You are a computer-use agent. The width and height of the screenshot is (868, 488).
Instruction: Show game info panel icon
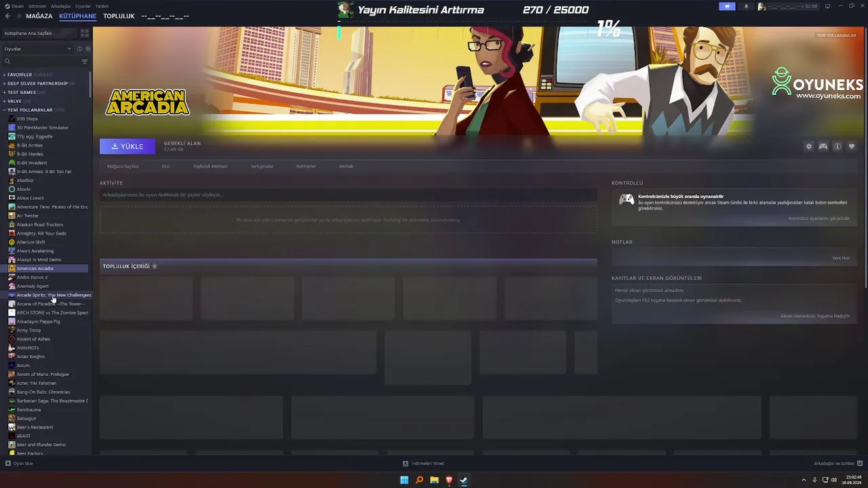pos(837,146)
